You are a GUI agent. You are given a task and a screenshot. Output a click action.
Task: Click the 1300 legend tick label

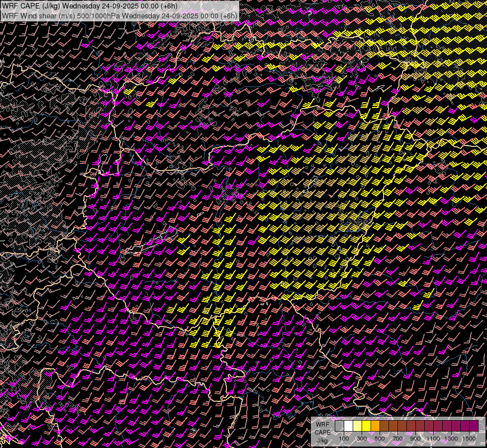(x=451, y=439)
